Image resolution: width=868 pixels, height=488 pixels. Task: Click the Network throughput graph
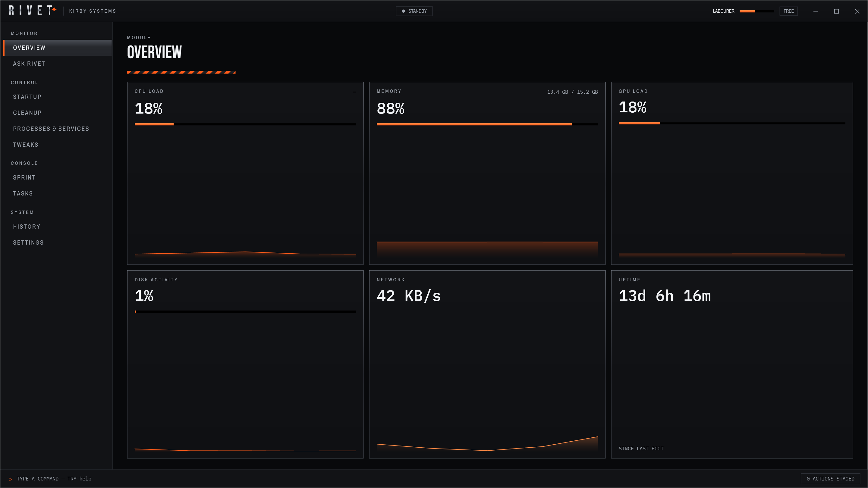487,444
